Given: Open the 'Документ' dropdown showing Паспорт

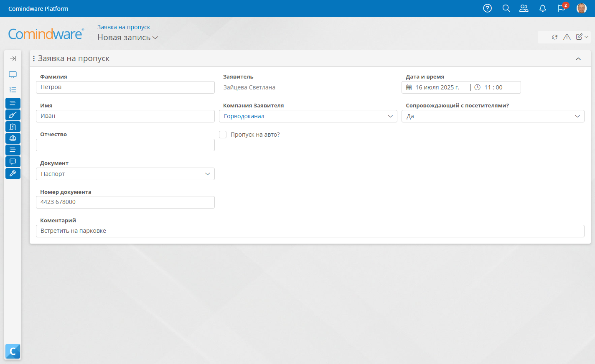Looking at the screenshot, I should (x=125, y=174).
